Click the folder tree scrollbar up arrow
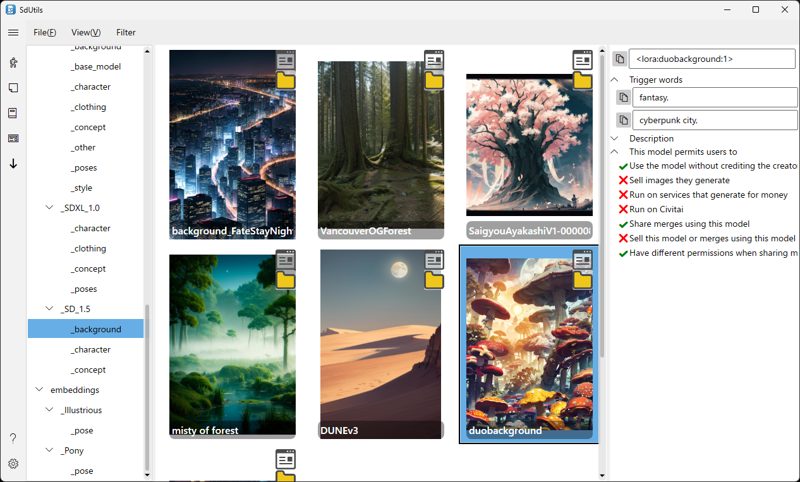The width and height of the screenshot is (800, 482). [x=147, y=50]
